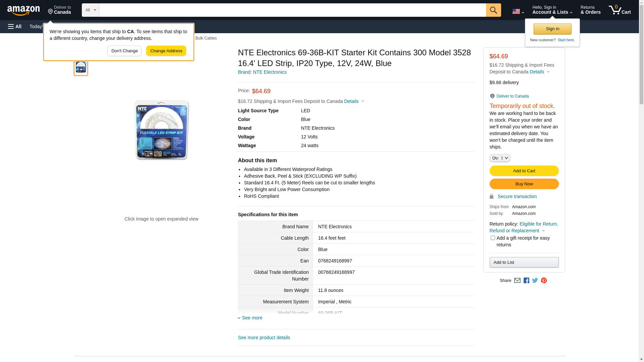Click Change Address in popup
This screenshot has height=362, width=644.
point(166,51)
